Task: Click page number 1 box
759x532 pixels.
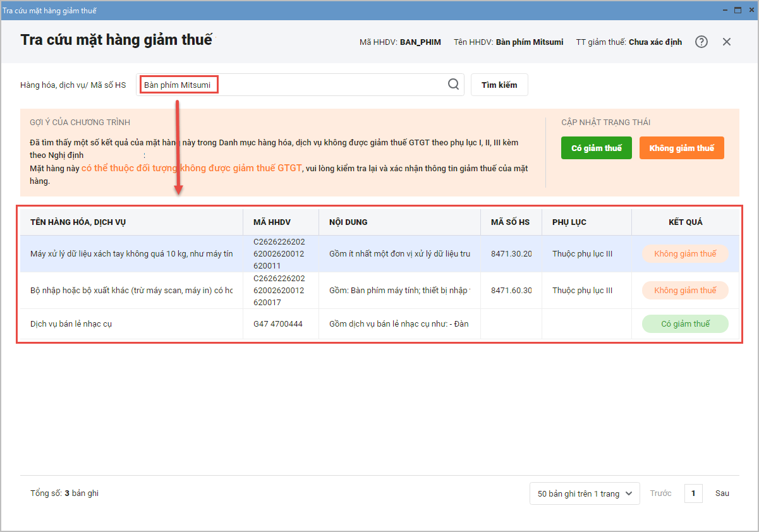Action: click(693, 493)
